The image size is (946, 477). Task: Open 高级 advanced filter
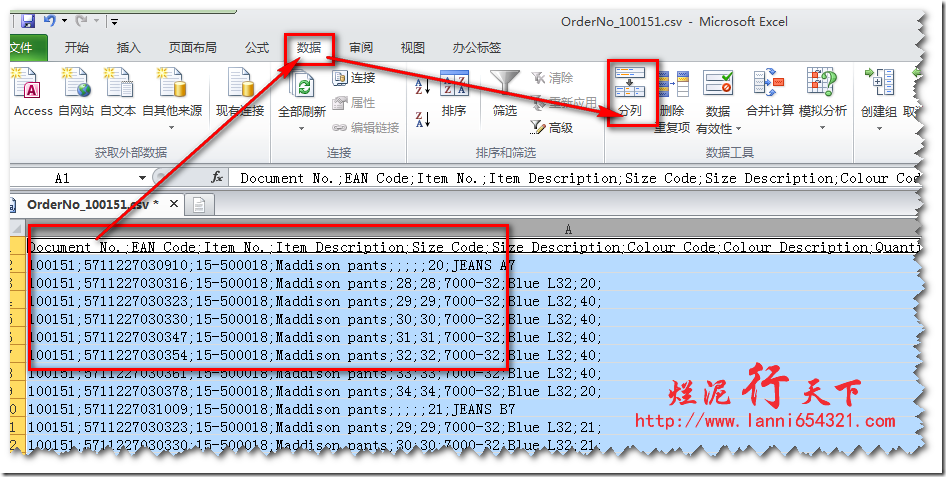(x=552, y=128)
